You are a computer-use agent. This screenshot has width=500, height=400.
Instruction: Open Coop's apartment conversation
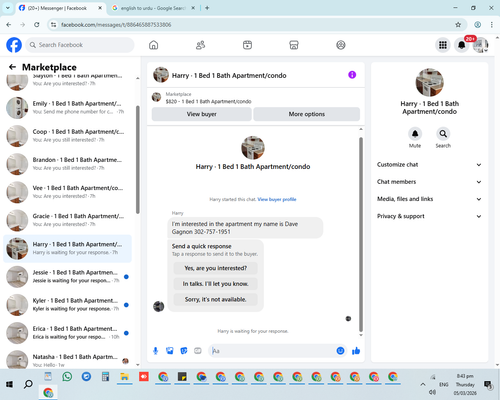pyautogui.click(x=67, y=136)
